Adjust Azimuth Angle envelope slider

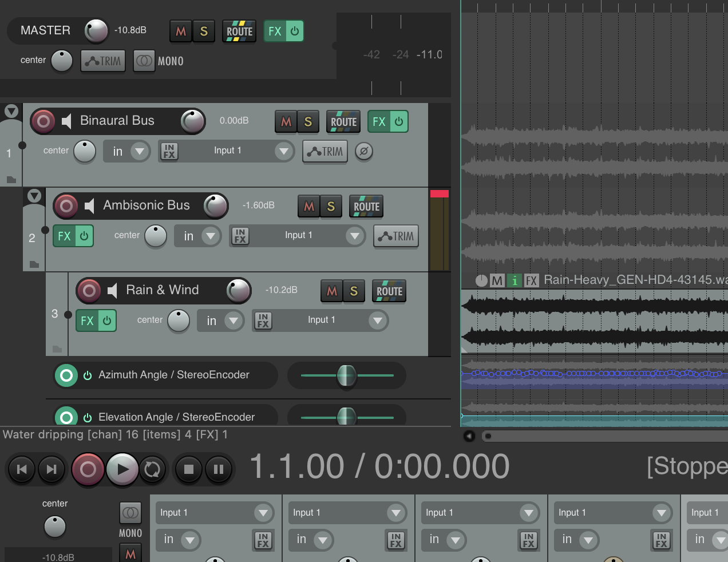346,375
